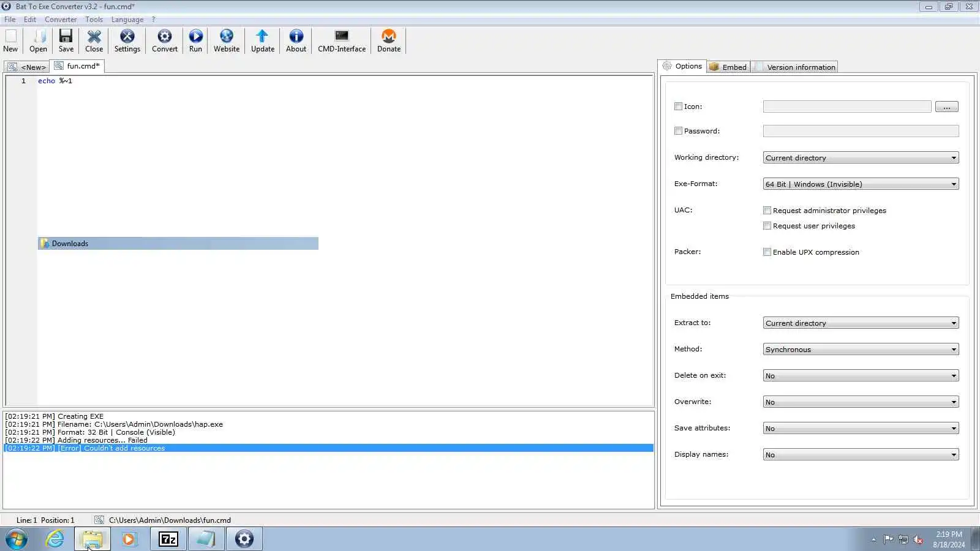Viewport: 980px width, 551px height.
Task: Open Action Center flag icon in tray
Action: pos(888,539)
